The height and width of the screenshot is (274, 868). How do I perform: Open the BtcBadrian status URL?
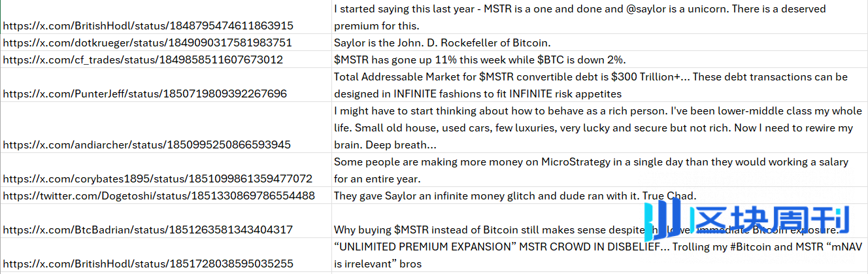(147, 230)
